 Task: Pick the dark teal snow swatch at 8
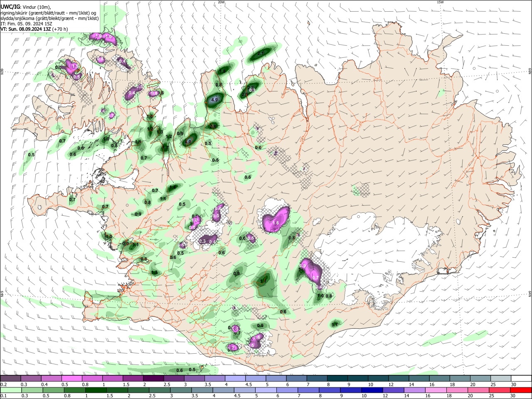pos(337,378)
